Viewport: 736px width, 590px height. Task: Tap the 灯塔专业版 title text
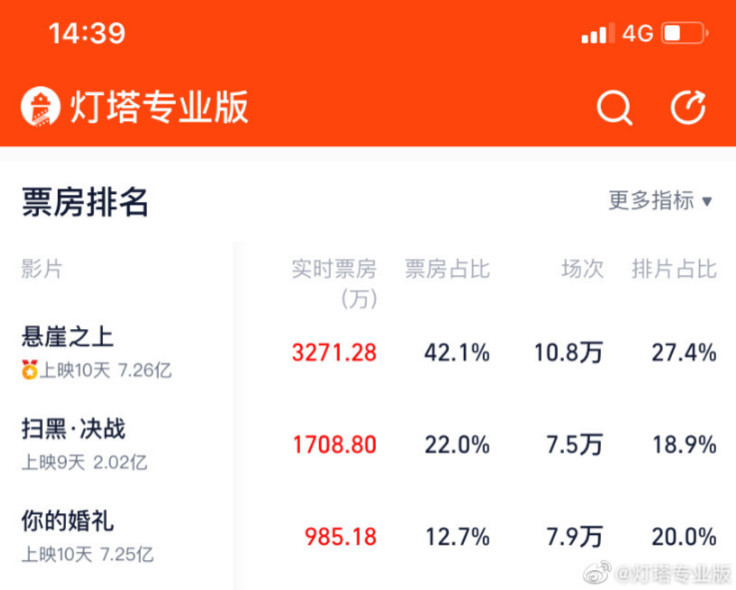point(159,107)
